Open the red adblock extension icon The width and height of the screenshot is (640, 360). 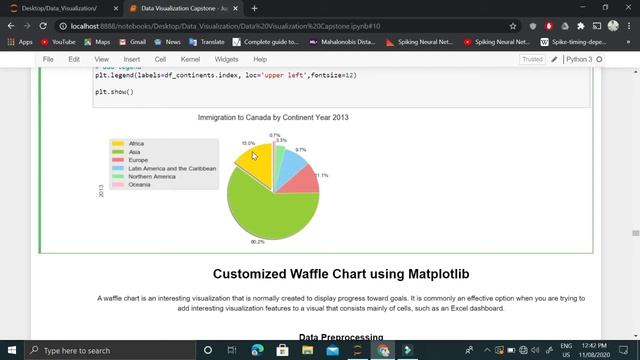coord(549,26)
